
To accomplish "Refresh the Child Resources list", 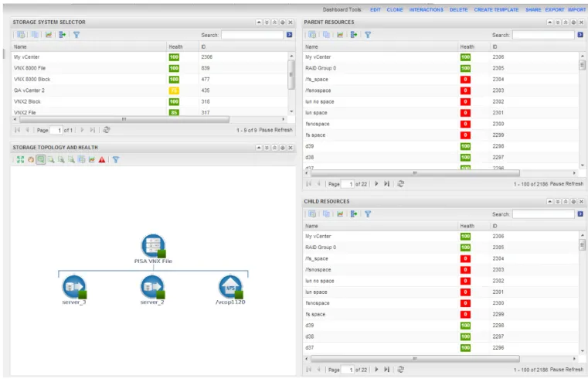I will tap(401, 370).
